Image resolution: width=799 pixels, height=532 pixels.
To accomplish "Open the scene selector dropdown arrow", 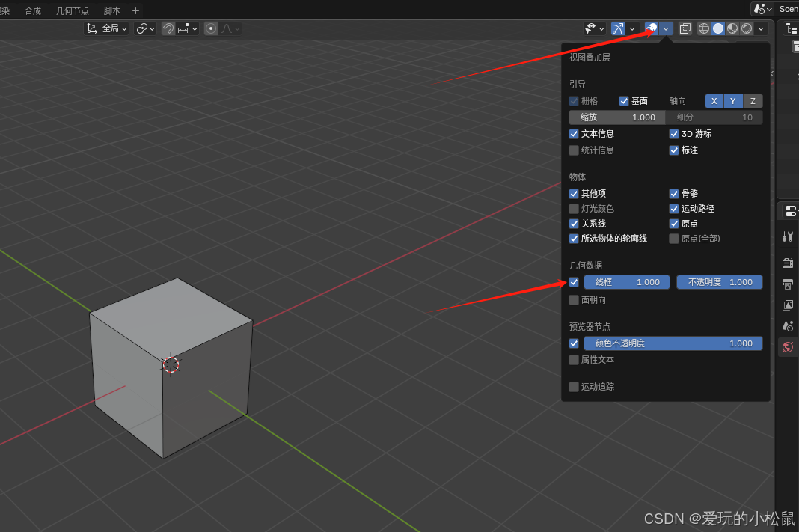I will click(769, 9).
